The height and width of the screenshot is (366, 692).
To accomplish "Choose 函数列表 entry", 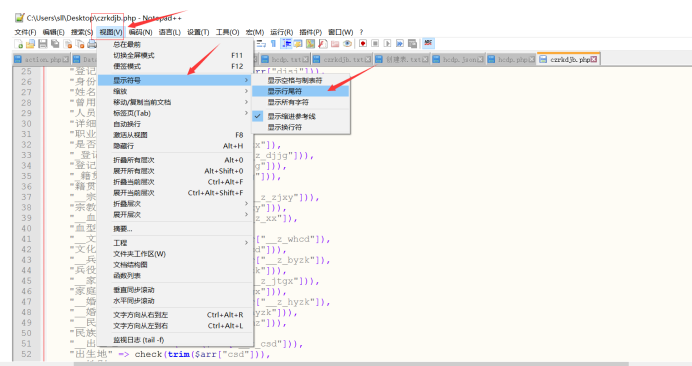I will (175, 276).
